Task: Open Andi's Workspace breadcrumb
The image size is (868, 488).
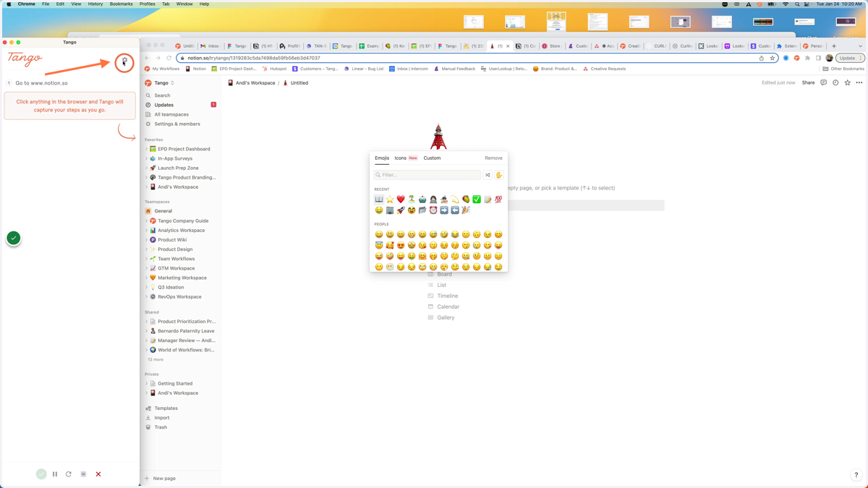Action: click(x=252, y=83)
